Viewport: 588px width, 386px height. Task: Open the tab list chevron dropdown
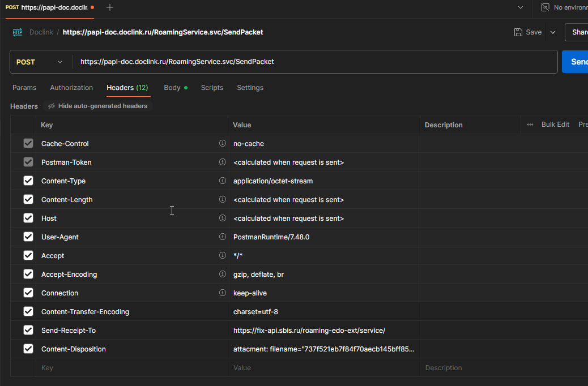coord(521,7)
